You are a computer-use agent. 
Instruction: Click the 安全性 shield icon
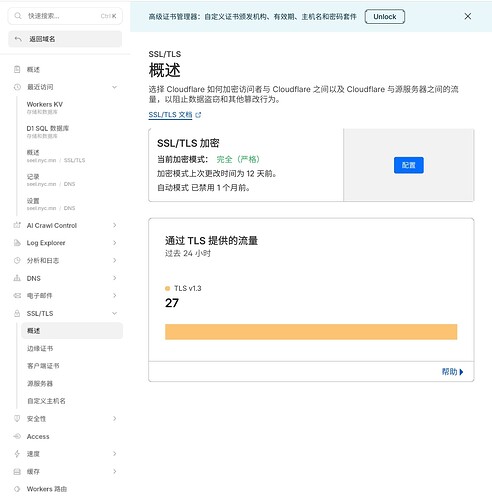pos(17,418)
